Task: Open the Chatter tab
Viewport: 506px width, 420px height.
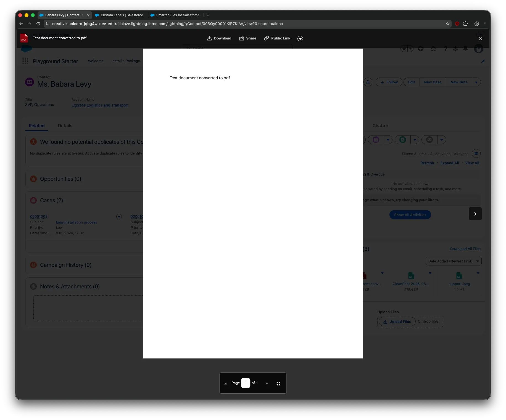Action: (380, 126)
